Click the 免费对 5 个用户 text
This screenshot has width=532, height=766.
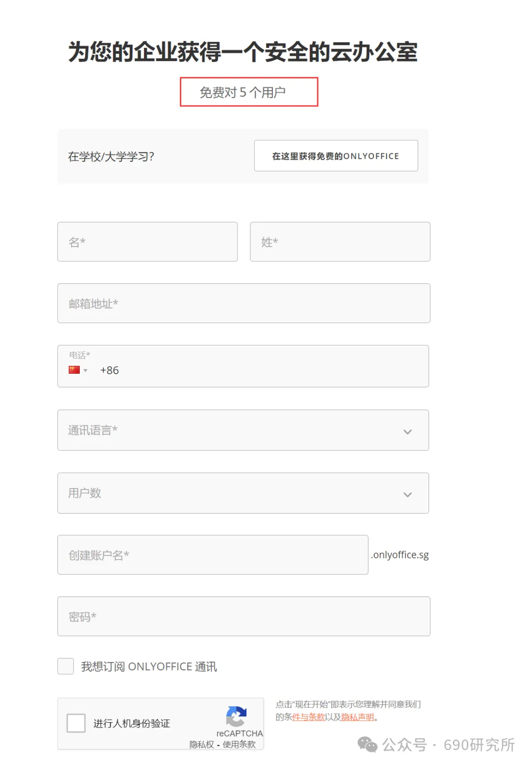coord(243,92)
